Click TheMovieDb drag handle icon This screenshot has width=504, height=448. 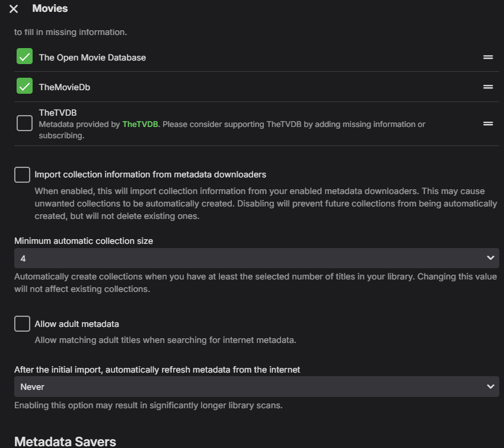(488, 87)
